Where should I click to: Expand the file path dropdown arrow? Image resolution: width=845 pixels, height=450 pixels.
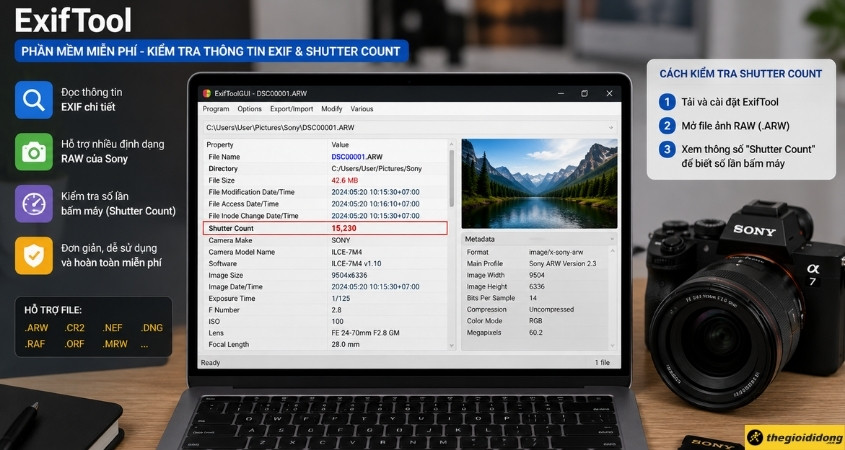coord(611,128)
